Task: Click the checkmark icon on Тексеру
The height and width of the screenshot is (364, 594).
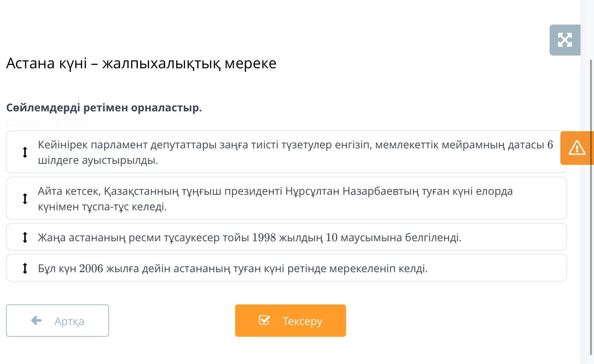Action: pos(264,320)
